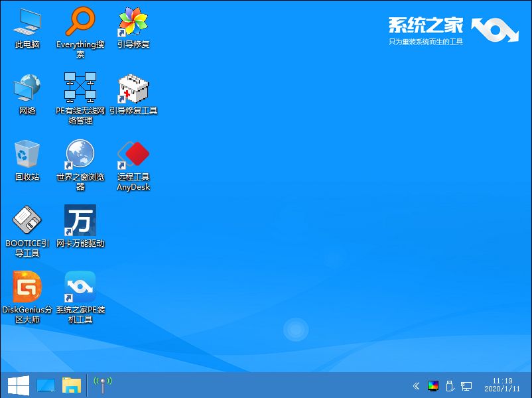532x398 pixels.
Task: Open the 此电脑 desktop icon
Action: click(x=27, y=23)
